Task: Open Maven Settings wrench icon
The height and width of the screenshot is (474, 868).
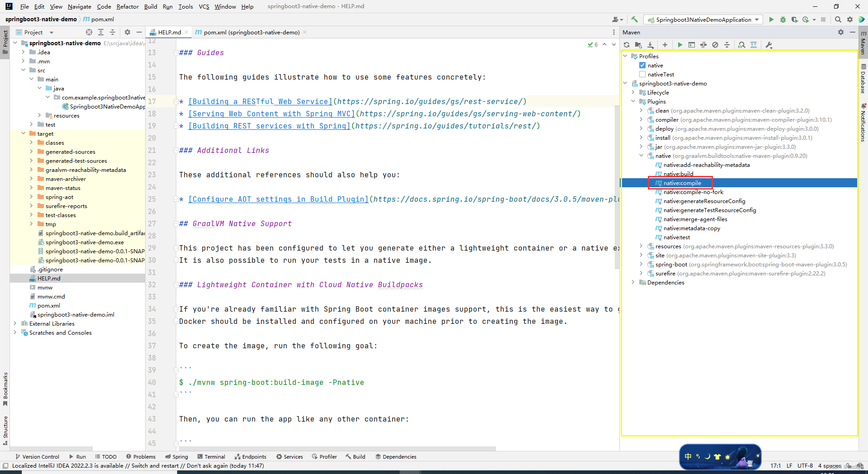Action: [x=769, y=45]
